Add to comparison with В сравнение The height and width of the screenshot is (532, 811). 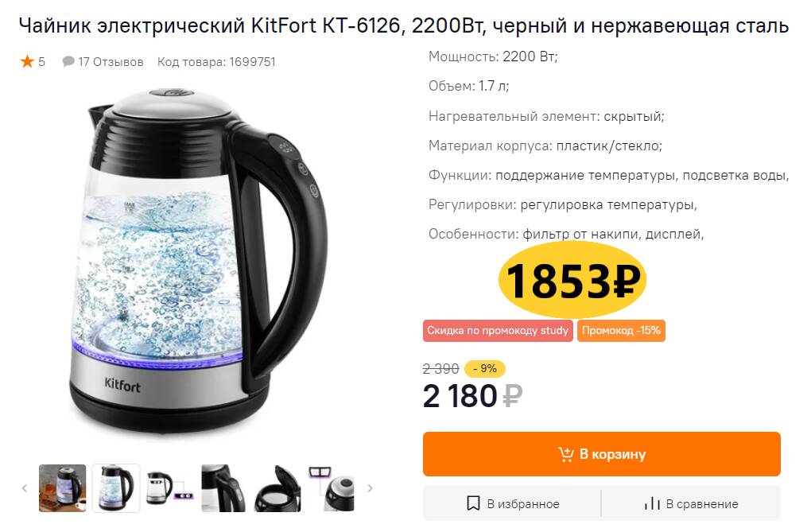[x=691, y=503]
